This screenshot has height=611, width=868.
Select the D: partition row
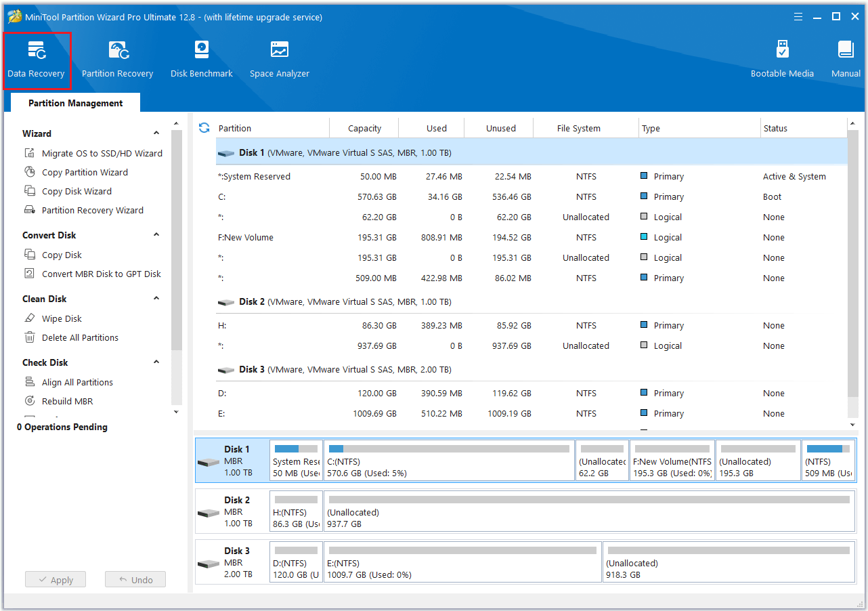click(531, 393)
